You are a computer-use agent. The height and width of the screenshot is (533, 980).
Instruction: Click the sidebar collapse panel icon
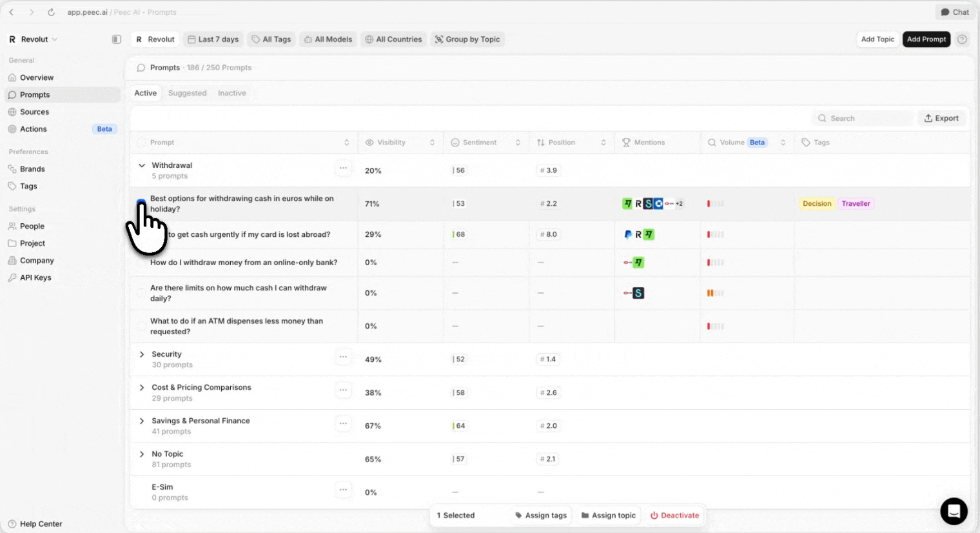(x=116, y=39)
